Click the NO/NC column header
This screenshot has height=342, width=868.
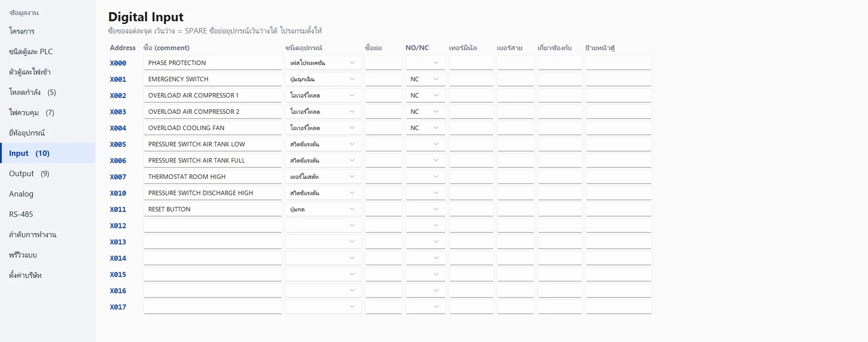pos(417,48)
